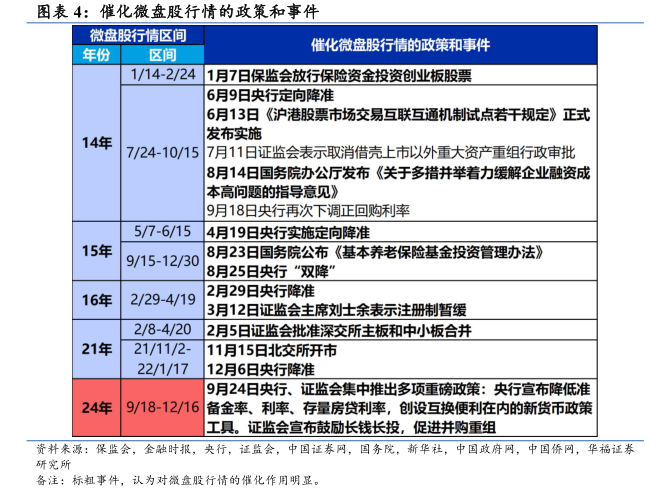
Task: Click the '9/15-12/30' interval cell
Action: (163, 260)
